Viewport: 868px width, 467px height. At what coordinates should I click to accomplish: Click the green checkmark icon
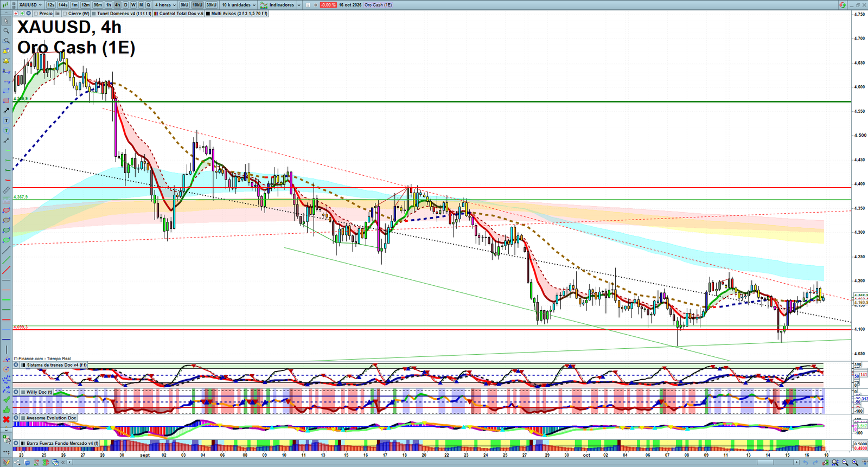(7, 399)
